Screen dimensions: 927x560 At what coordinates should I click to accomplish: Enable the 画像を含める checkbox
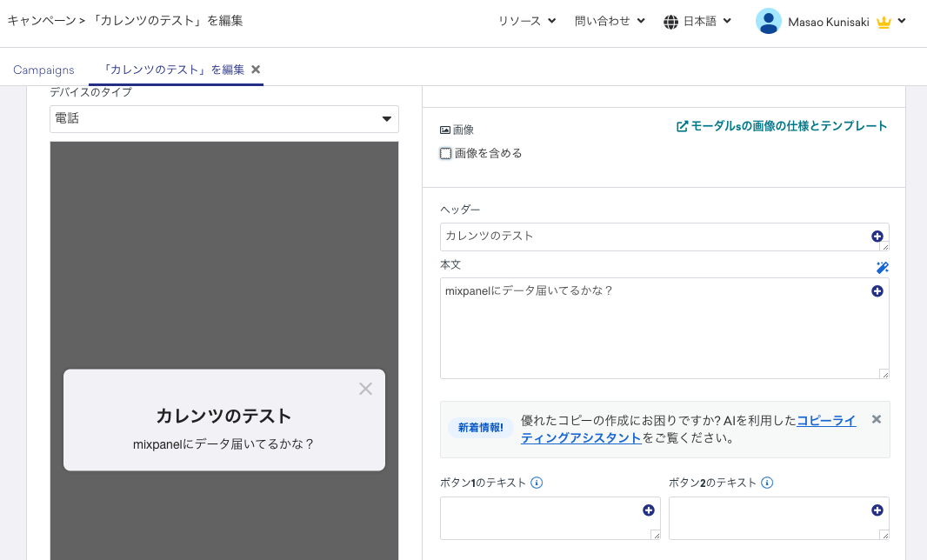[x=446, y=153]
